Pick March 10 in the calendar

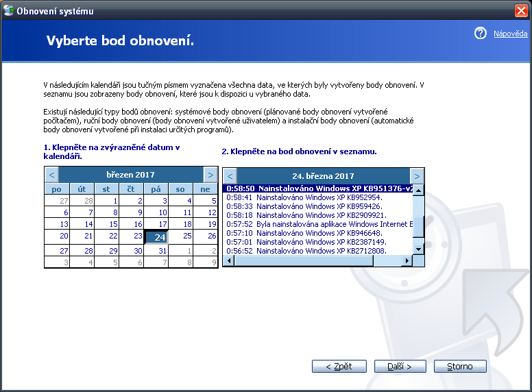click(156, 212)
